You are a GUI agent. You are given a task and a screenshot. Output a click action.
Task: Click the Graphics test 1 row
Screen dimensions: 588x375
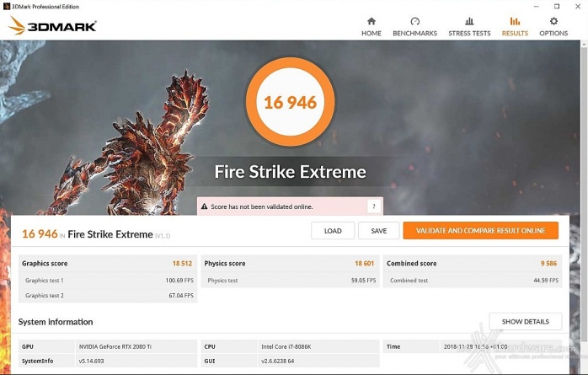pos(108,280)
